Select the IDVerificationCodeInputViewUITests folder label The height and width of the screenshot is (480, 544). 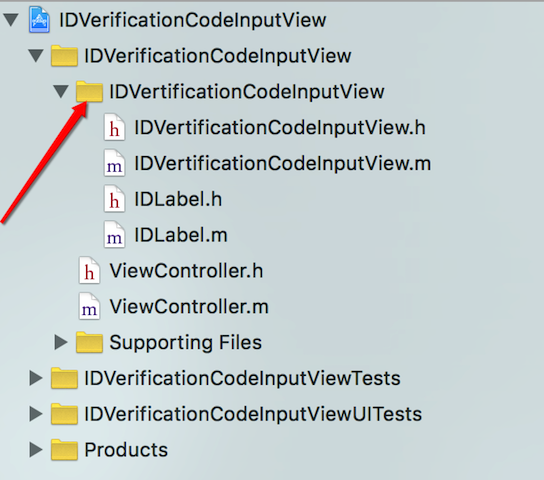tap(253, 414)
